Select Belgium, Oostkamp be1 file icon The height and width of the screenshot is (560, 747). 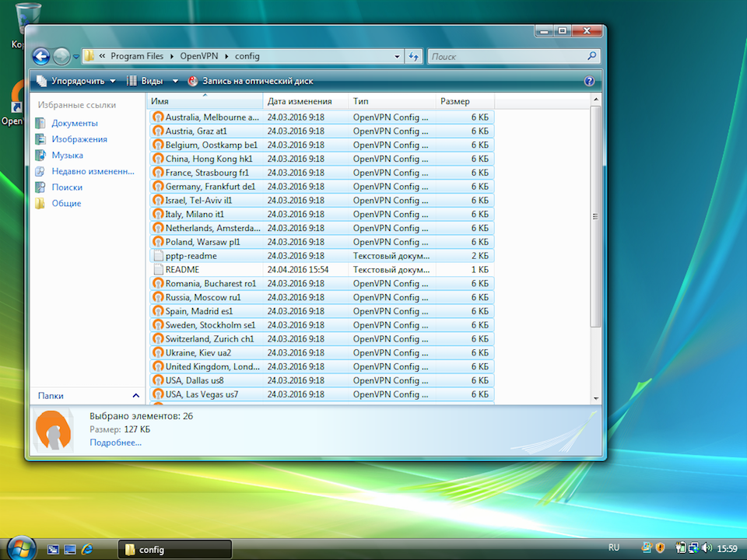click(x=158, y=145)
